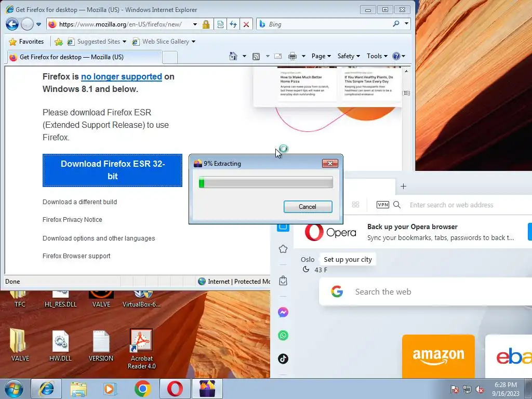This screenshot has height=399, width=532.
Task: Close the 9% Extracting dialog
Action: click(x=330, y=164)
